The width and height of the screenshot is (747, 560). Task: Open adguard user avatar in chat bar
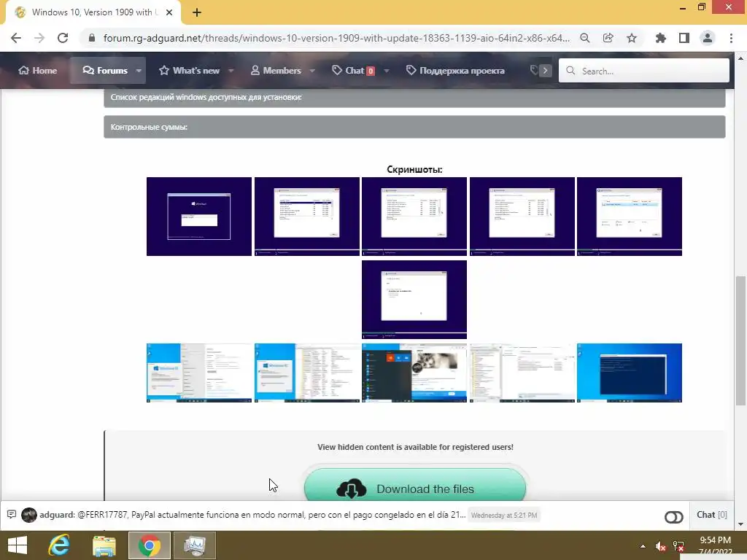pos(29,515)
